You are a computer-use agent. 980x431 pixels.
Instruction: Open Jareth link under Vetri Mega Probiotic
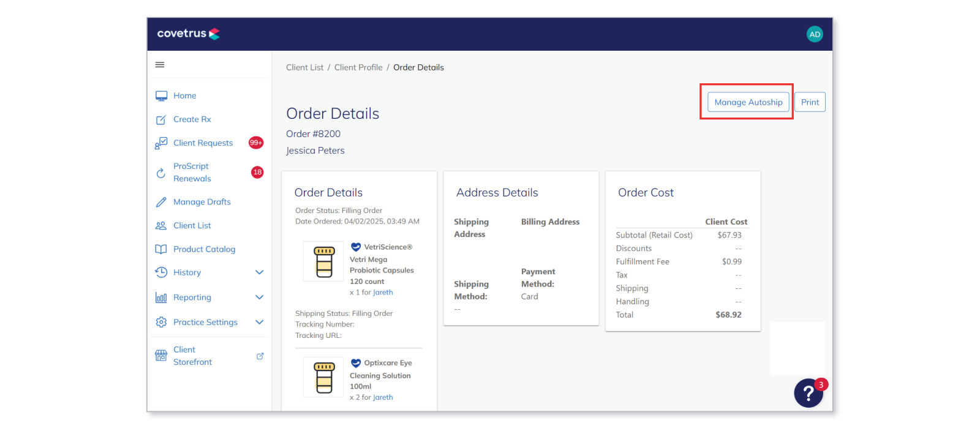pos(383,293)
